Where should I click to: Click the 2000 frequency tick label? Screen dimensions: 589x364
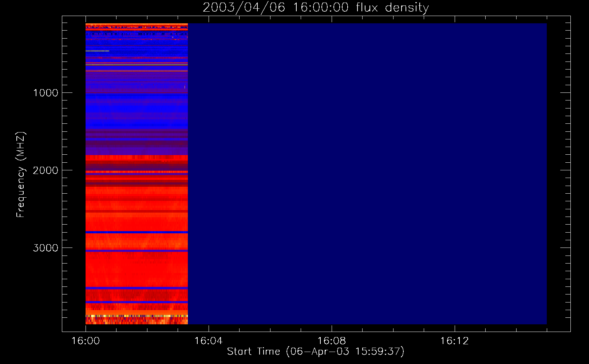pos(46,170)
